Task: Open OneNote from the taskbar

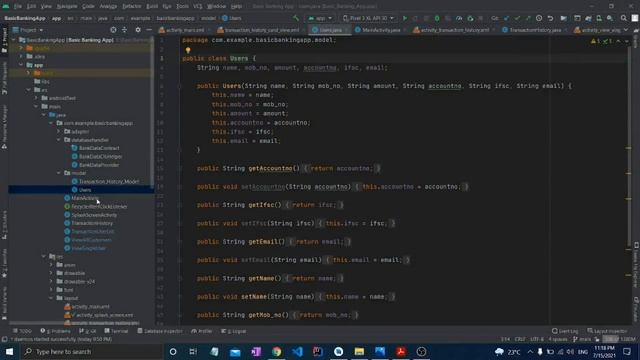Action: [x=256, y=351]
